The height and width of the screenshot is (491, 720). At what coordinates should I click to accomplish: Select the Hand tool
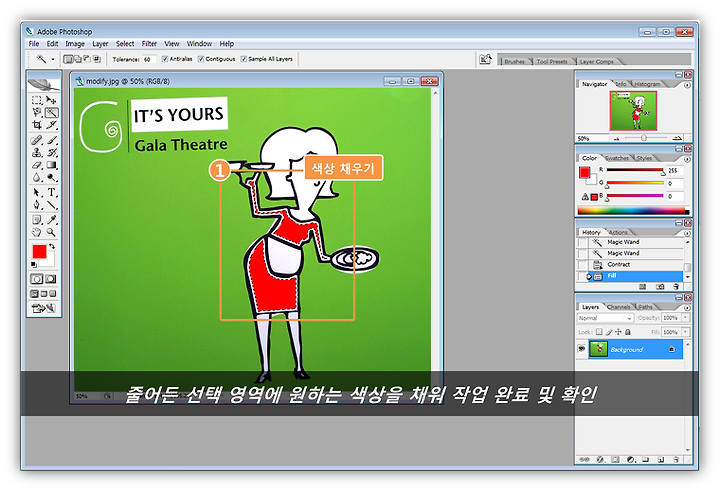pyautogui.click(x=37, y=232)
